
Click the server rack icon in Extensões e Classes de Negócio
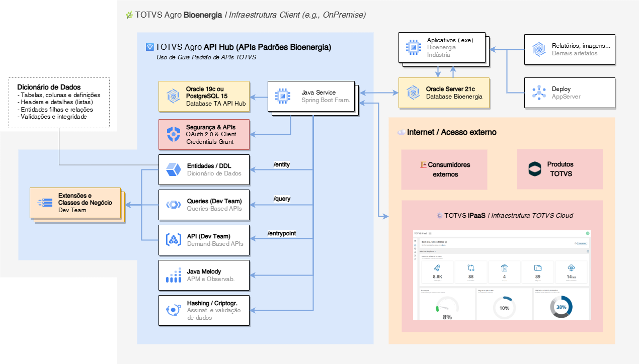[45, 203]
